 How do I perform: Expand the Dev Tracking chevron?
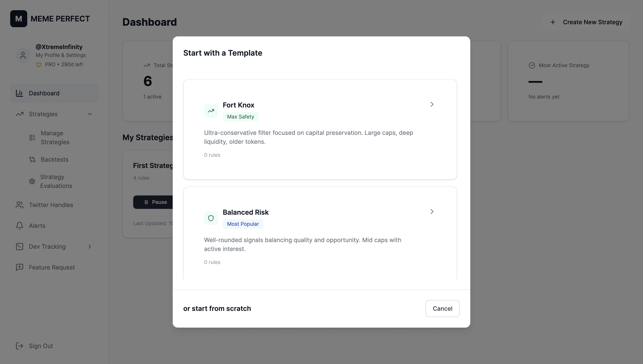tap(90, 247)
